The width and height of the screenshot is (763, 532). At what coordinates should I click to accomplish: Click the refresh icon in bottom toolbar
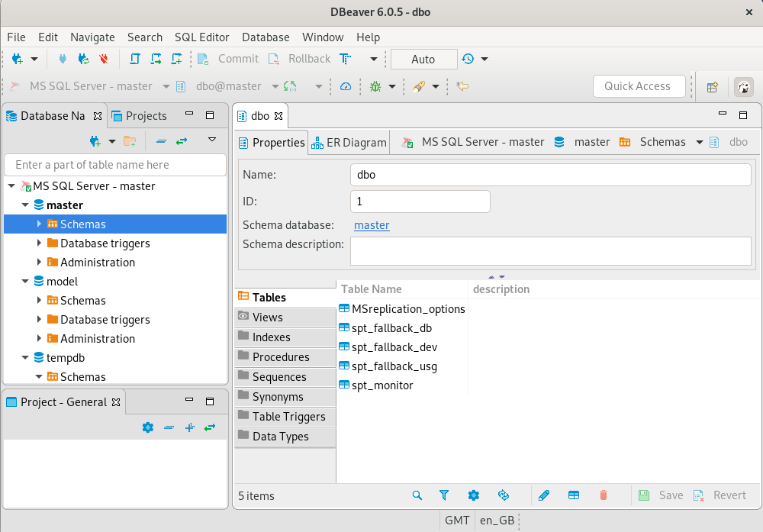pyautogui.click(x=503, y=495)
